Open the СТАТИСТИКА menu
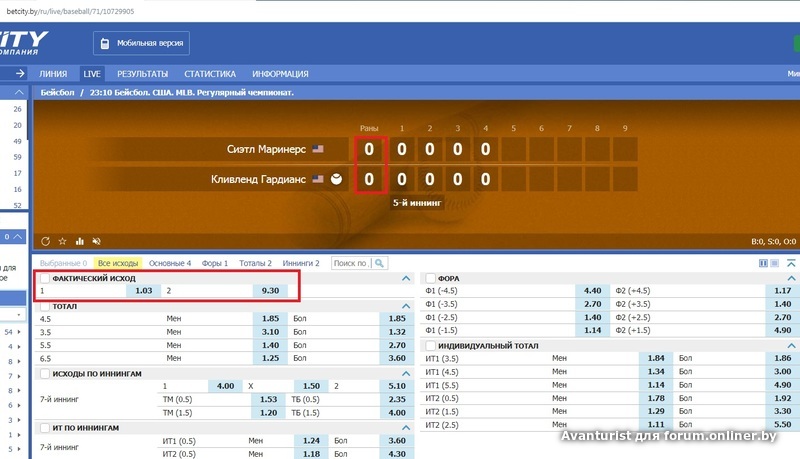800x459 pixels. pos(210,74)
